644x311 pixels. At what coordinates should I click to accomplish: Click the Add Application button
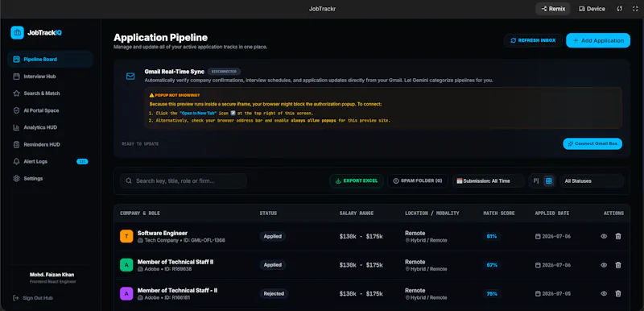[x=598, y=40]
